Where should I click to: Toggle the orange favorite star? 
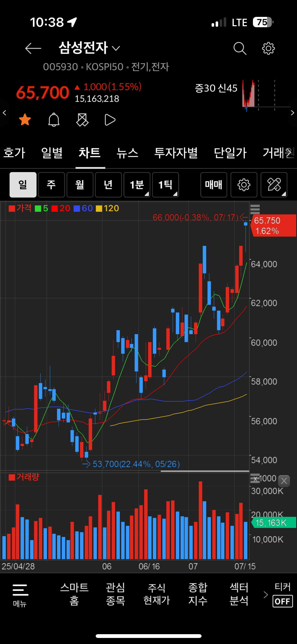pyautogui.click(x=25, y=120)
